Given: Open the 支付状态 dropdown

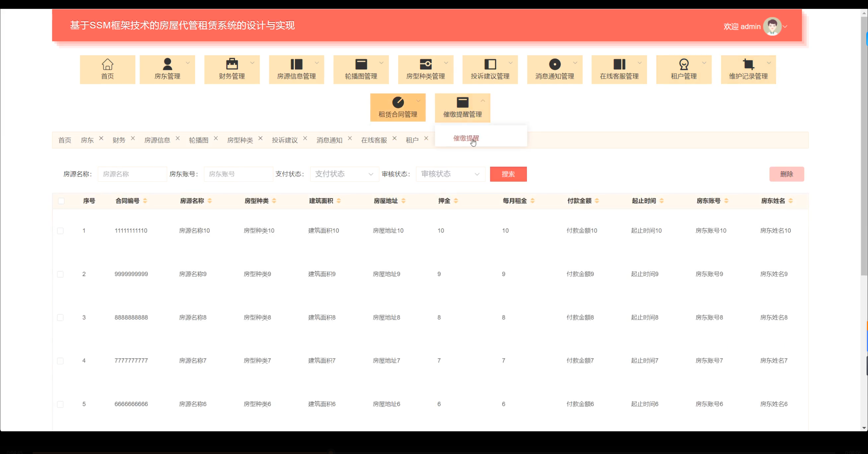Looking at the screenshot, I should click(x=344, y=174).
